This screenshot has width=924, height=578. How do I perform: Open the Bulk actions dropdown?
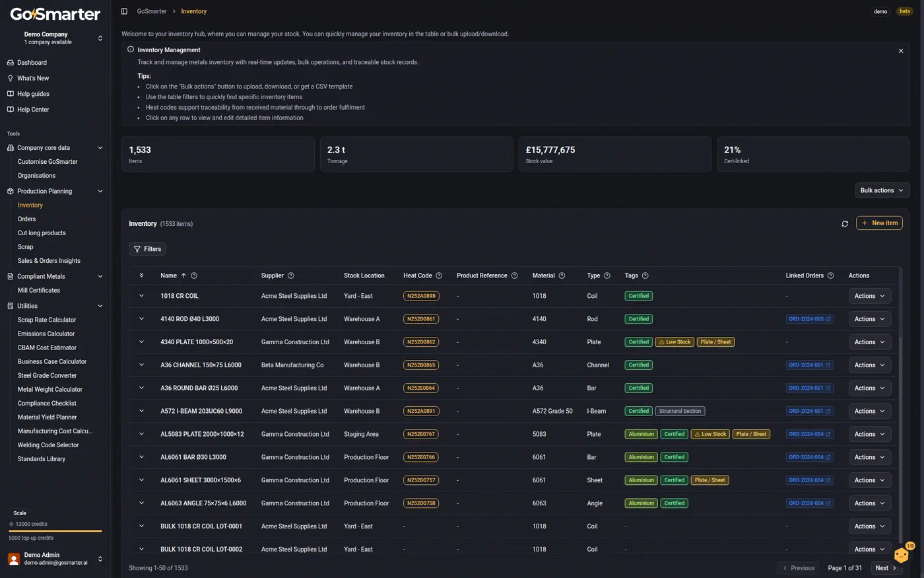[882, 190]
